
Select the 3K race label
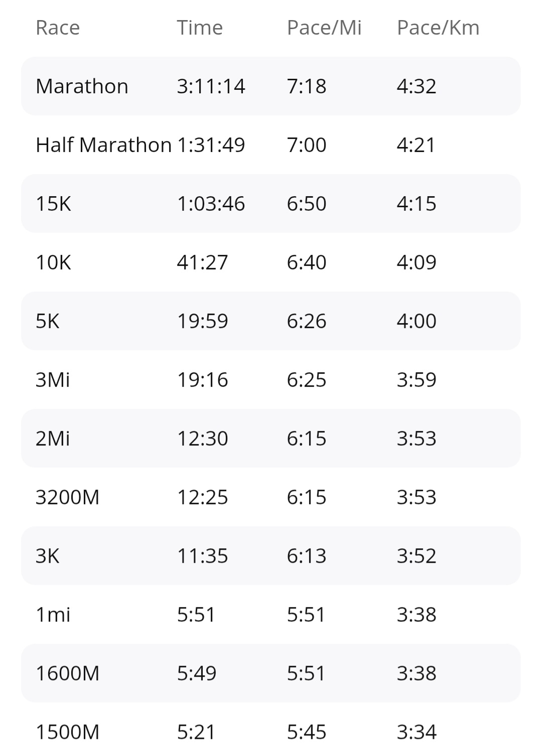[47, 556]
